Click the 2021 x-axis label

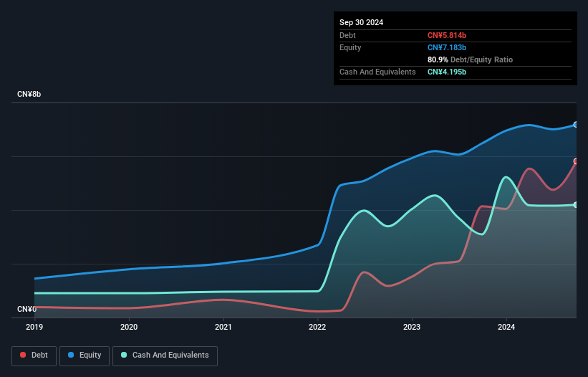[x=223, y=327]
